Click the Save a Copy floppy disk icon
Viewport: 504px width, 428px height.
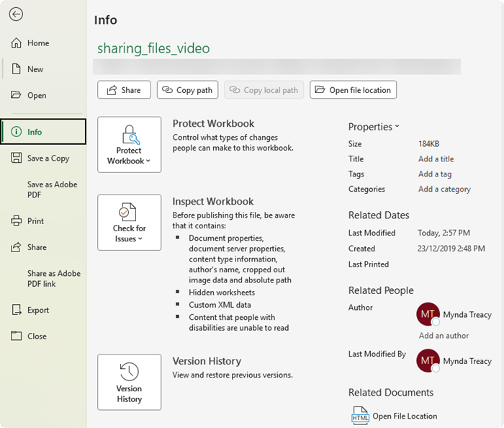click(x=16, y=158)
